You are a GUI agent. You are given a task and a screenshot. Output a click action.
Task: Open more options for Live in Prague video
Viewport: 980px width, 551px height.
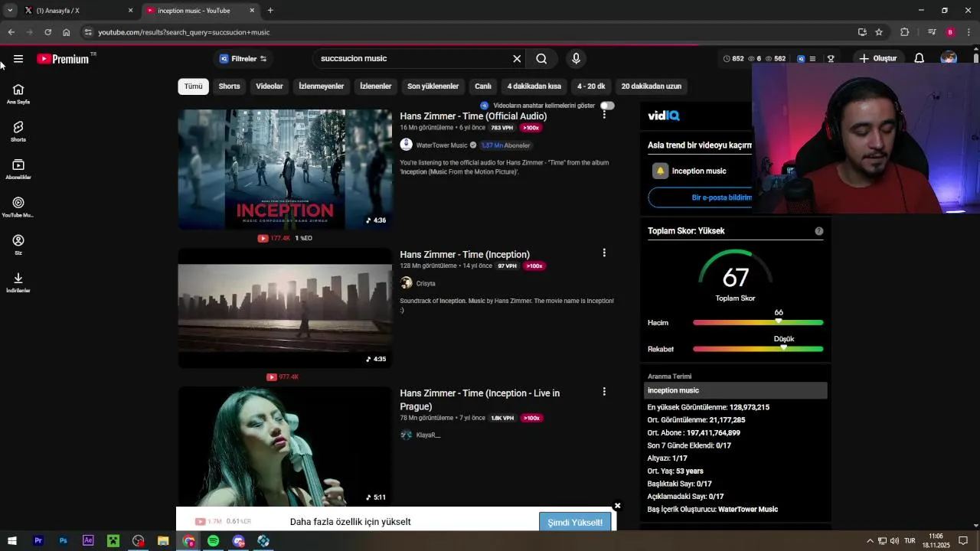click(x=604, y=391)
